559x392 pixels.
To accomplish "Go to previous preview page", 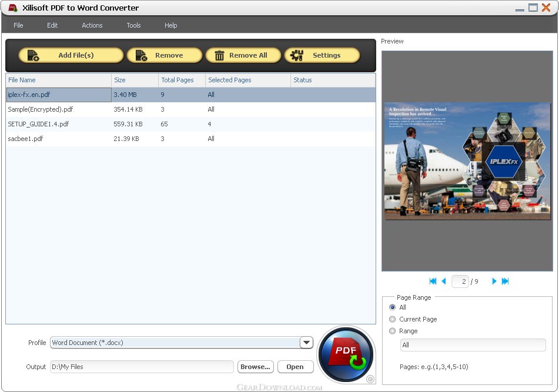I will click(444, 281).
